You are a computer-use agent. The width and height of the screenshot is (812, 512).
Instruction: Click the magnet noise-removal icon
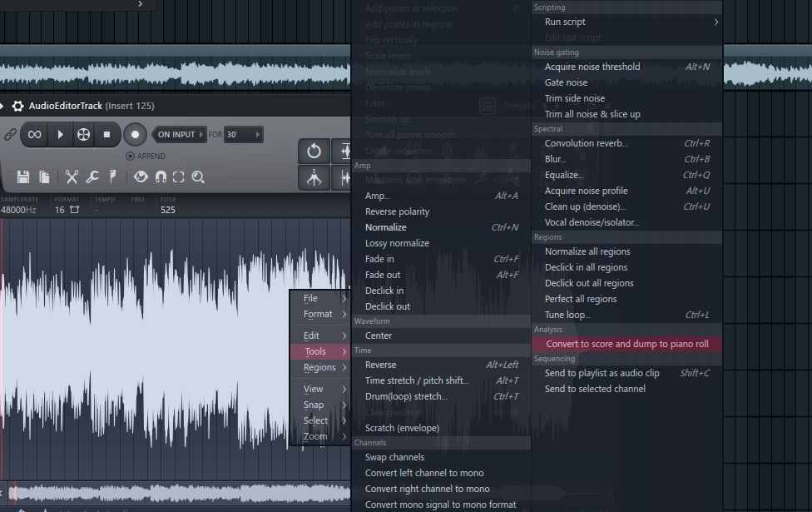161,176
